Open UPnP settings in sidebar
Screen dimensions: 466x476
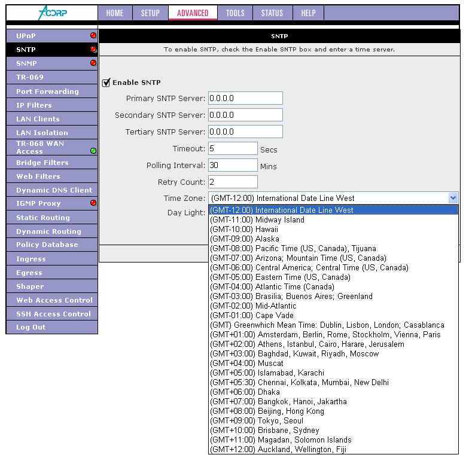click(x=51, y=36)
